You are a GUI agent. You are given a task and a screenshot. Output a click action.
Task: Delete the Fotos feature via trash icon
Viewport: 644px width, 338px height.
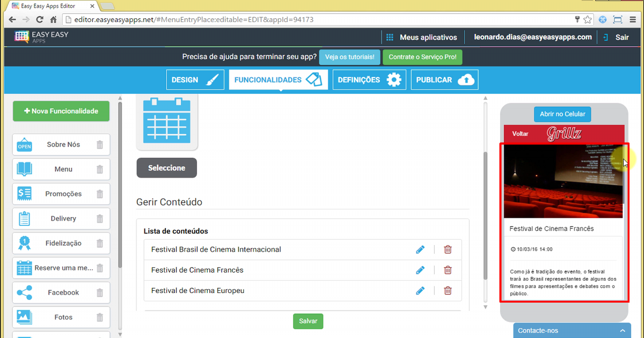(100, 318)
